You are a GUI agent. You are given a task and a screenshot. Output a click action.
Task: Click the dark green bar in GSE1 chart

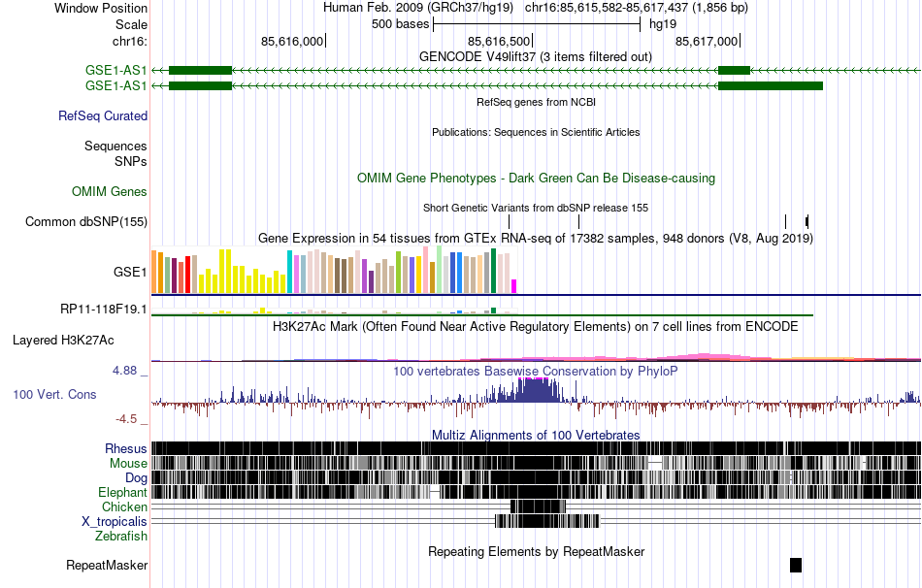coord(494,271)
